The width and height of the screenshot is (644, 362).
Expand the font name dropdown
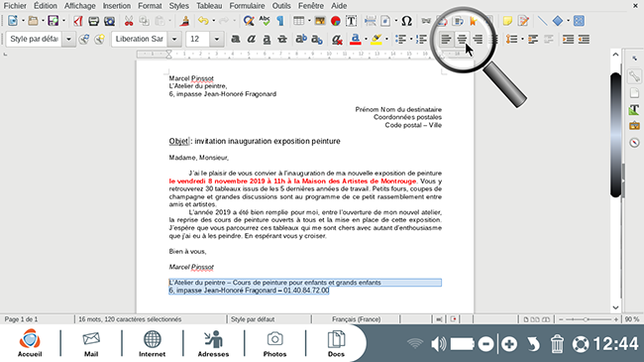[174, 39]
